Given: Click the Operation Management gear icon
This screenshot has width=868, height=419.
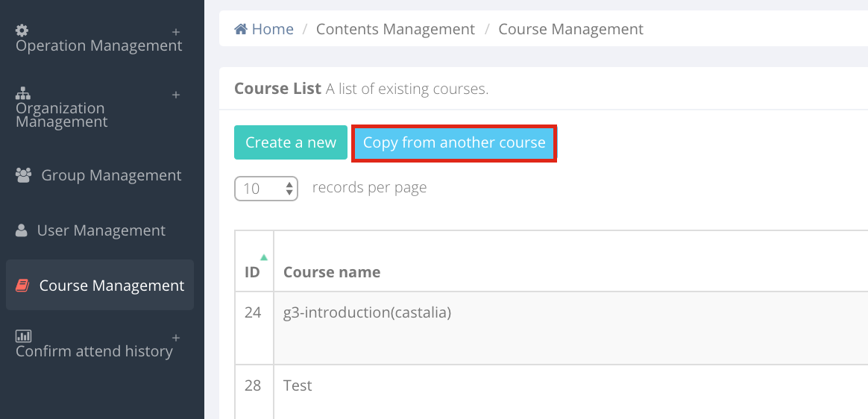Looking at the screenshot, I should 22,31.
